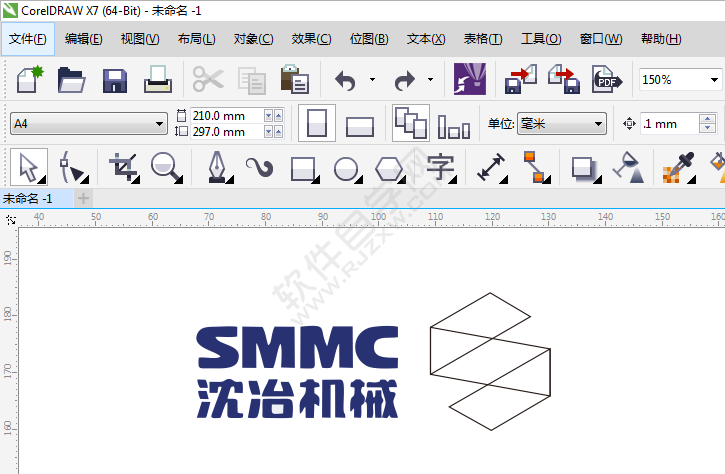Open the 布局(L) menu
The image size is (725, 474).
[x=197, y=39]
